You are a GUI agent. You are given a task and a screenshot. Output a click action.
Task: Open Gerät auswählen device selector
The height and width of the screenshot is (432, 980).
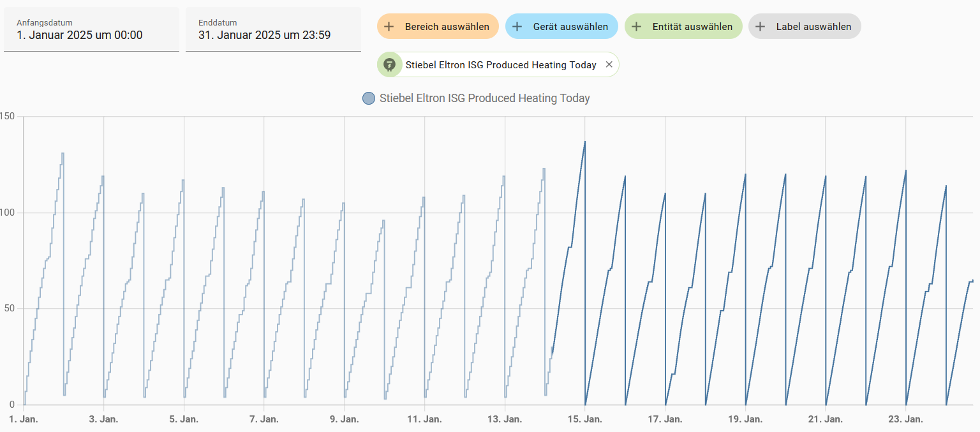click(570, 27)
